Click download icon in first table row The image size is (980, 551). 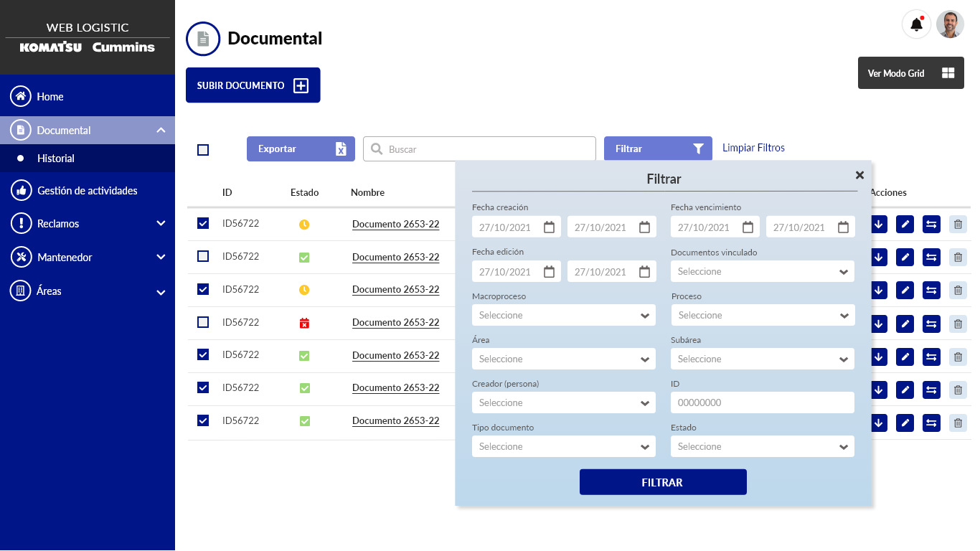tap(879, 224)
